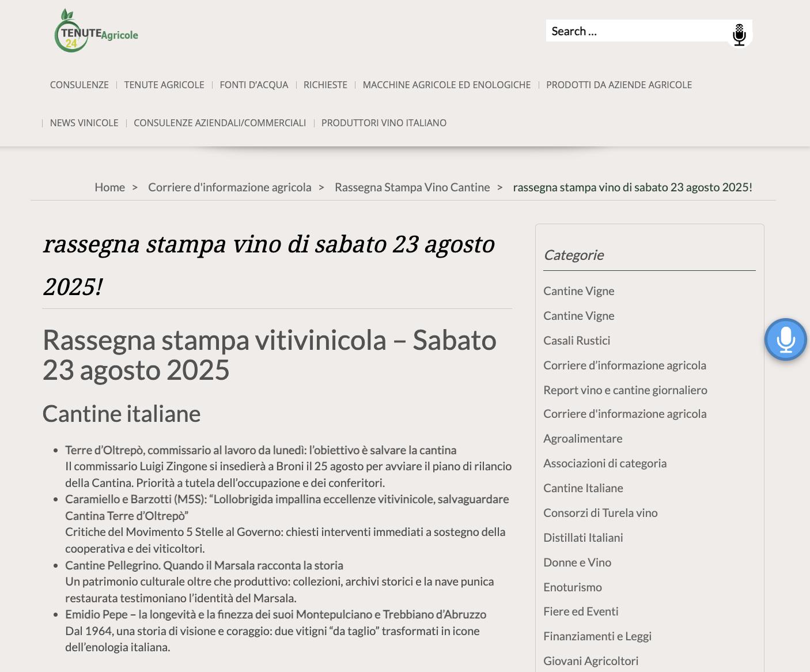Navigate to NEWS VINICOLE
This screenshot has width=810, height=672.
(84, 123)
